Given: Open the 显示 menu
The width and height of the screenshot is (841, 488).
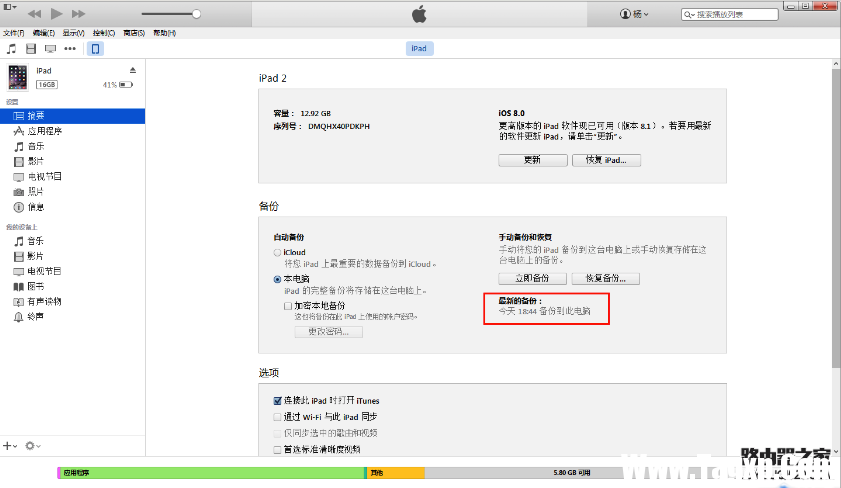Looking at the screenshot, I should point(73,33).
